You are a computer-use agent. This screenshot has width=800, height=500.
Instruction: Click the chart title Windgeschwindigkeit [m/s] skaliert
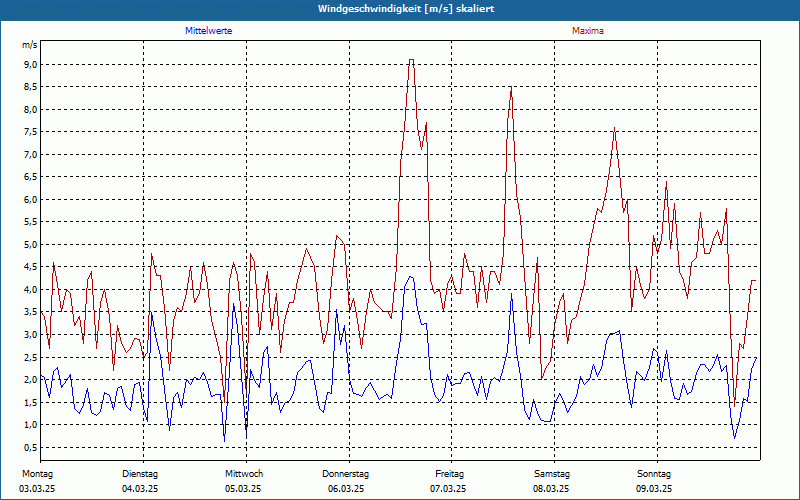[406, 9]
